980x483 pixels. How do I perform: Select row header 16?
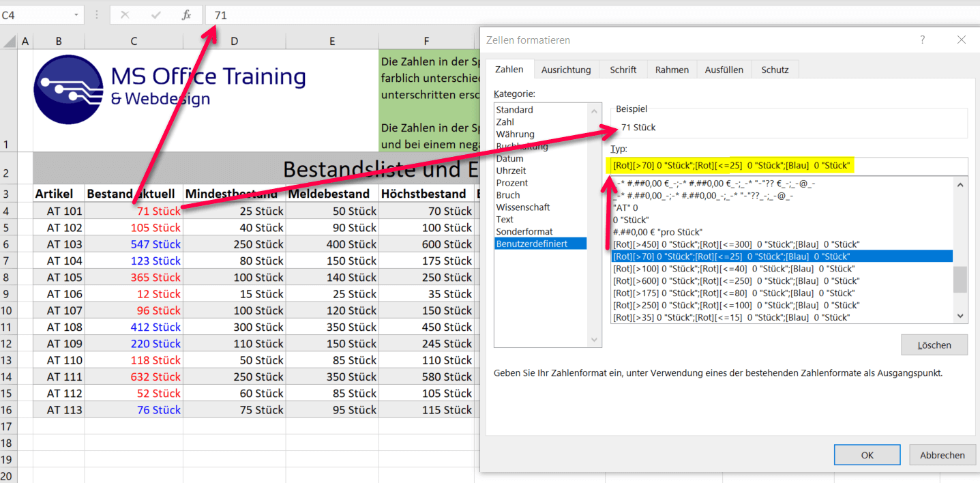pos(8,409)
